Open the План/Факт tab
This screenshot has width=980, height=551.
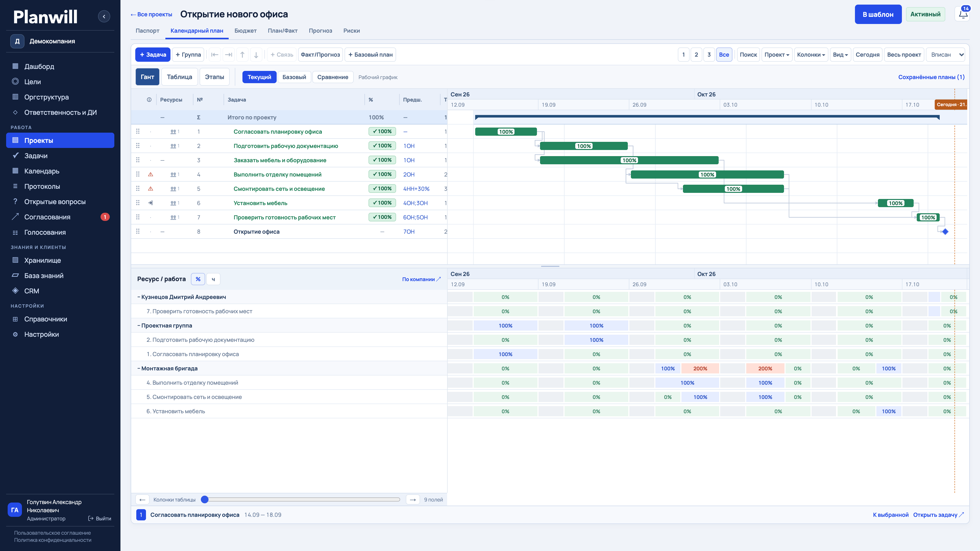coord(283,31)
